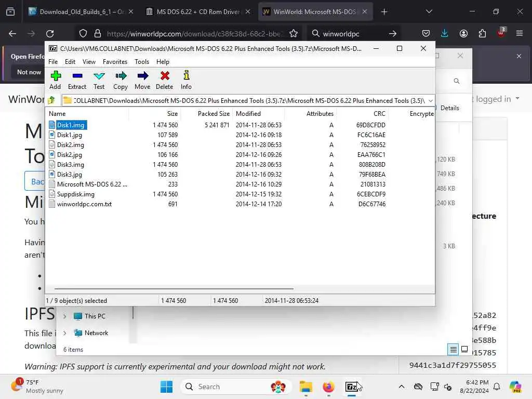The width and height of the screenshot is (532, 399).
Task: Open the Firefox Extensions puzzle icon
Action: tap(482, 34)
